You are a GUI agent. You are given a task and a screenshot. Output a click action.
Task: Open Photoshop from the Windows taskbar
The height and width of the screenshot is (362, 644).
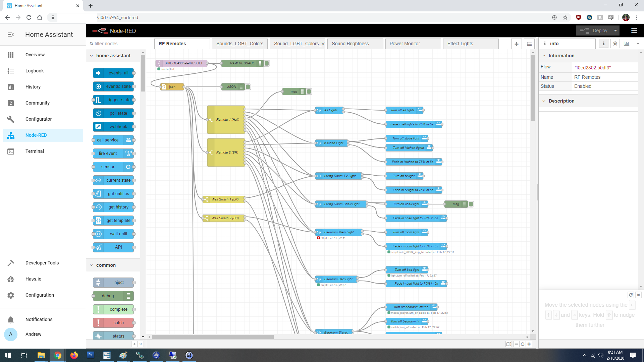tap(90, 355)
